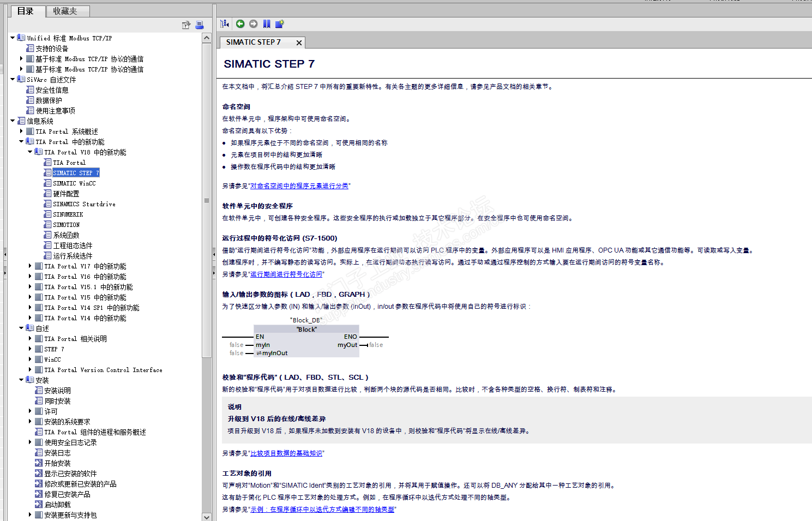
Task: Click the closed book icon beside STEP 7
Action: click(x=39, y=349)
